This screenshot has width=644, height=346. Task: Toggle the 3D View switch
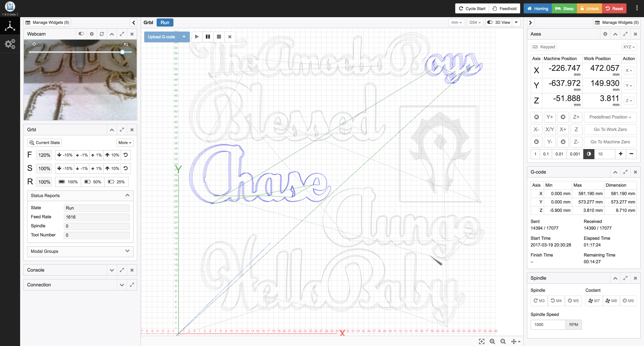[499, 22]
